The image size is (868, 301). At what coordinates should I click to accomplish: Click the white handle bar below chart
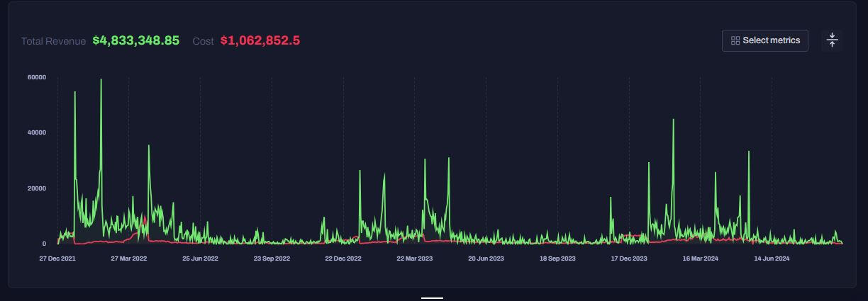(x=432, y=298)
